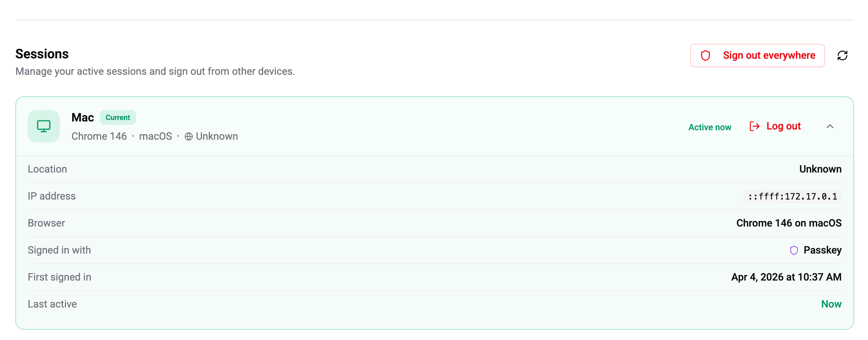
Task: Click the Mac device name
Action: tap(83, 117)
